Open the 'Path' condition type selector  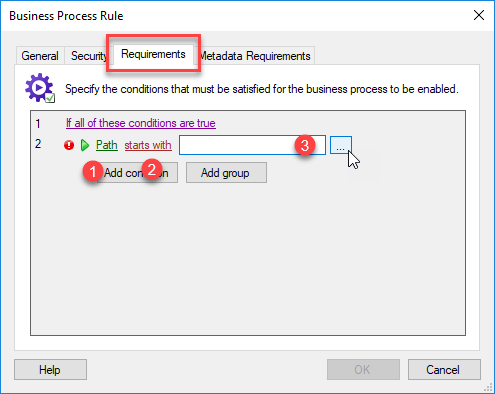107,145
